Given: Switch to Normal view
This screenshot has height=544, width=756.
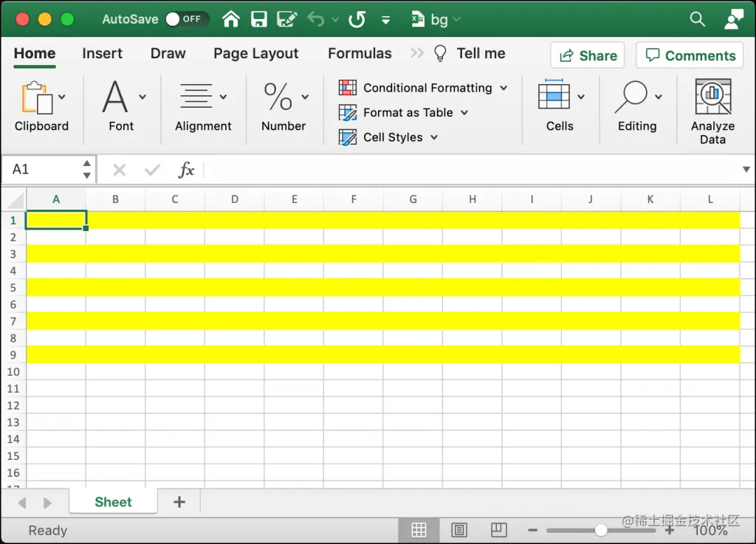Looking at the screenshot, I should pos(419,530).
